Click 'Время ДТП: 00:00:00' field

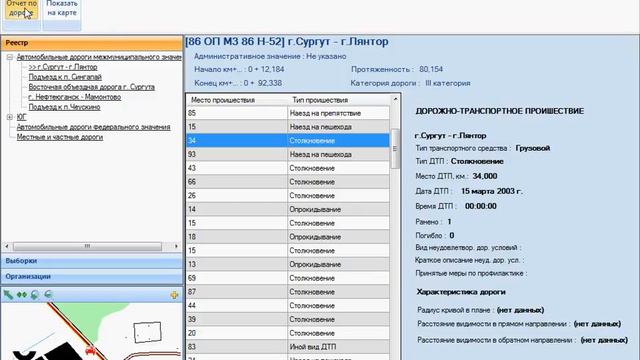click(456, 206)
